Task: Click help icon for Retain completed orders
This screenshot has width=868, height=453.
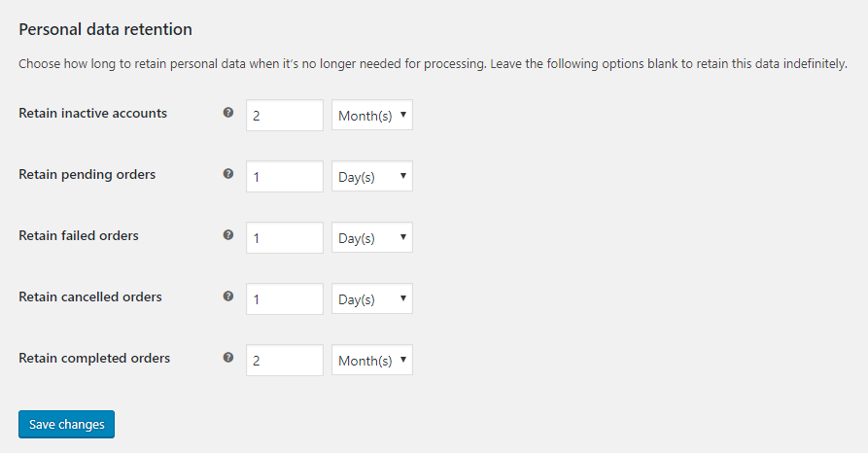Action: [x=228, y=357]
